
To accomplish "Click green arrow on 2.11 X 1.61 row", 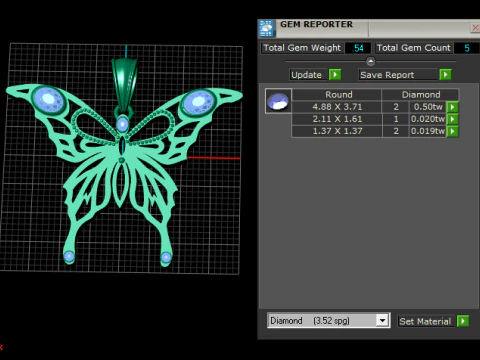I will [x=452, y=119].
